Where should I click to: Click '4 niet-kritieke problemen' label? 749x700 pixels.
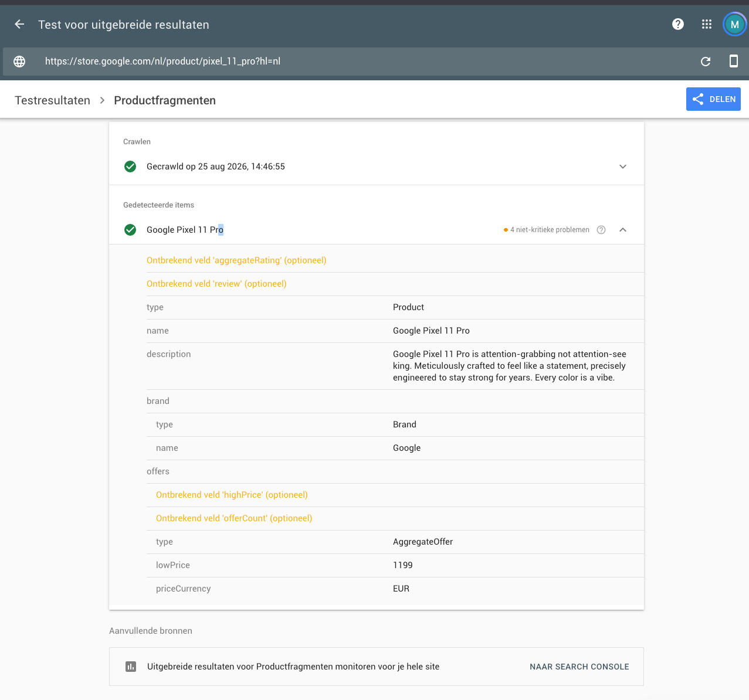(550, 230)
